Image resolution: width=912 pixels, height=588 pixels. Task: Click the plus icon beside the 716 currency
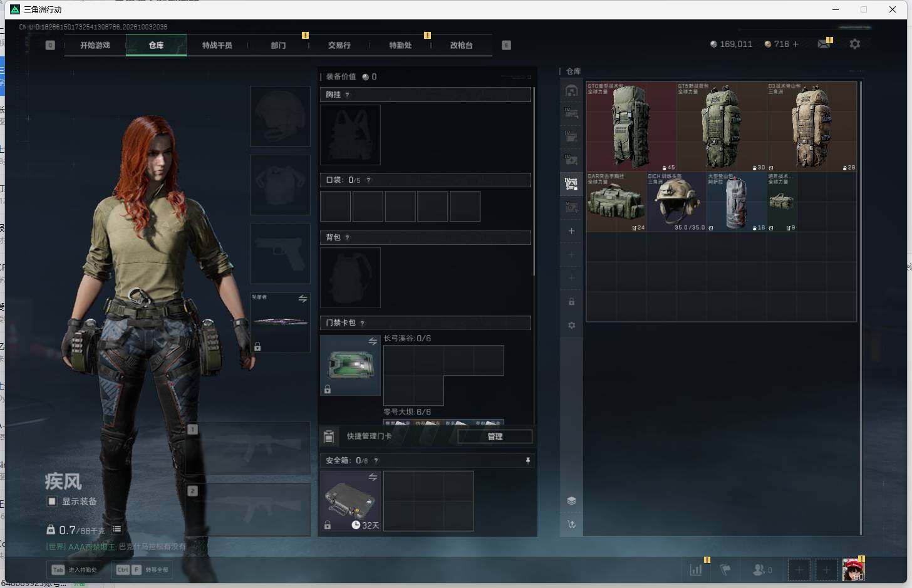pyautogui.click(x=795, y=44)
